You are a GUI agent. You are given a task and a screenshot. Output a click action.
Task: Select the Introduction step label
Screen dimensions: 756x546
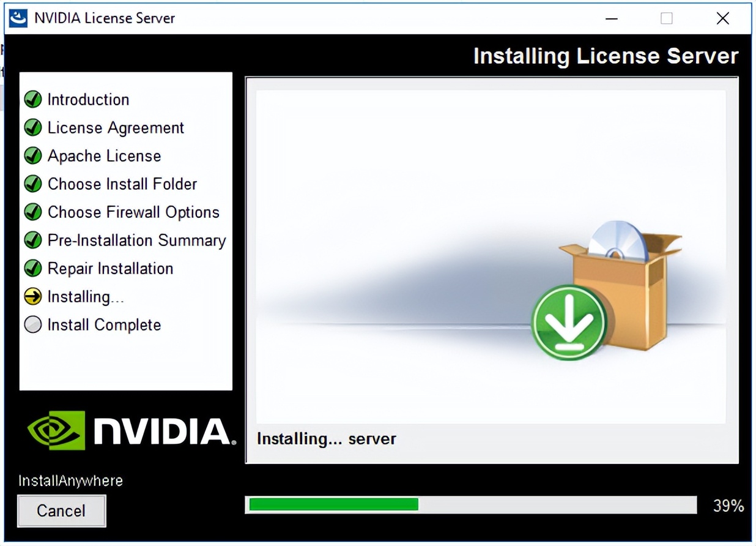click(x=88, y=99)
